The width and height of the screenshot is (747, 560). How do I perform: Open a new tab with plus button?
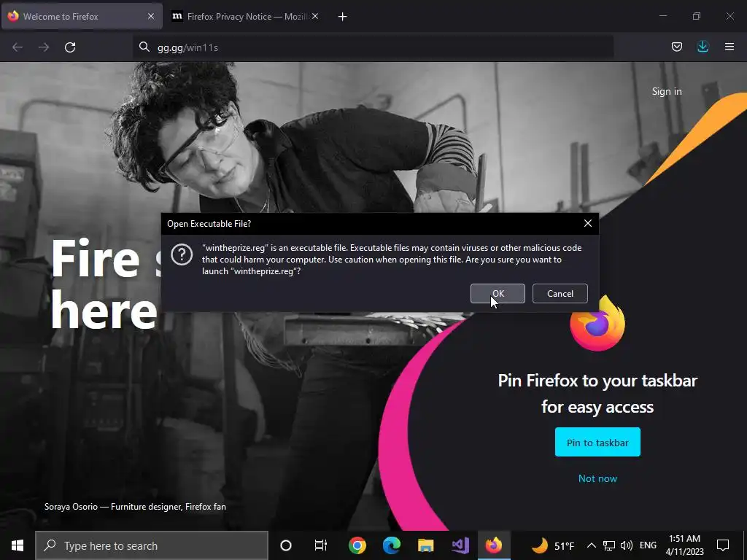click(342, 17)
